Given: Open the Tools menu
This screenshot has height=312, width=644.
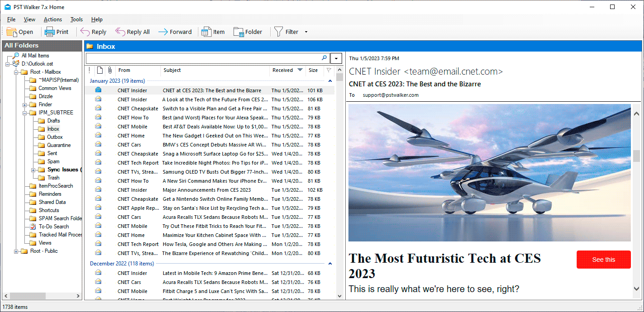Looking at the screenshot, I should [x=76, y=19].
